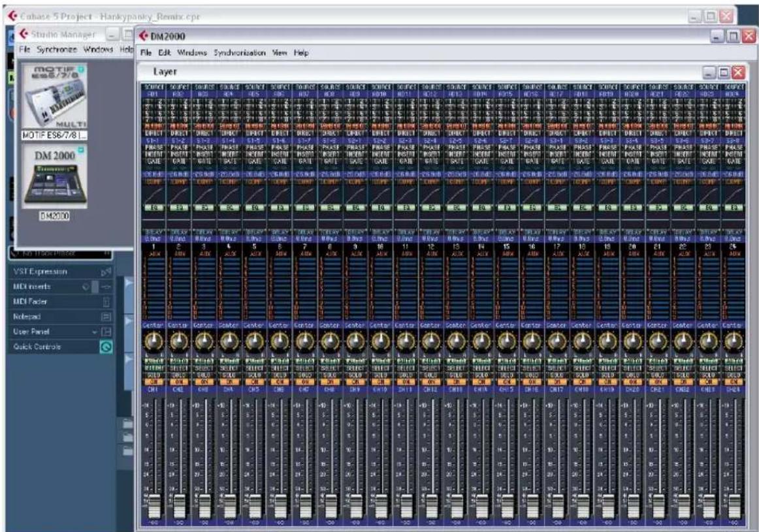Click the MIDI Fader section icon

coord(106,302)
